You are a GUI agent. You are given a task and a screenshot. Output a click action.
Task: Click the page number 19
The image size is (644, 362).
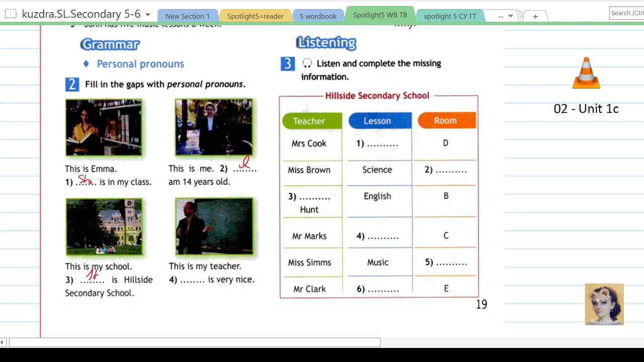(x=481, y=304)
